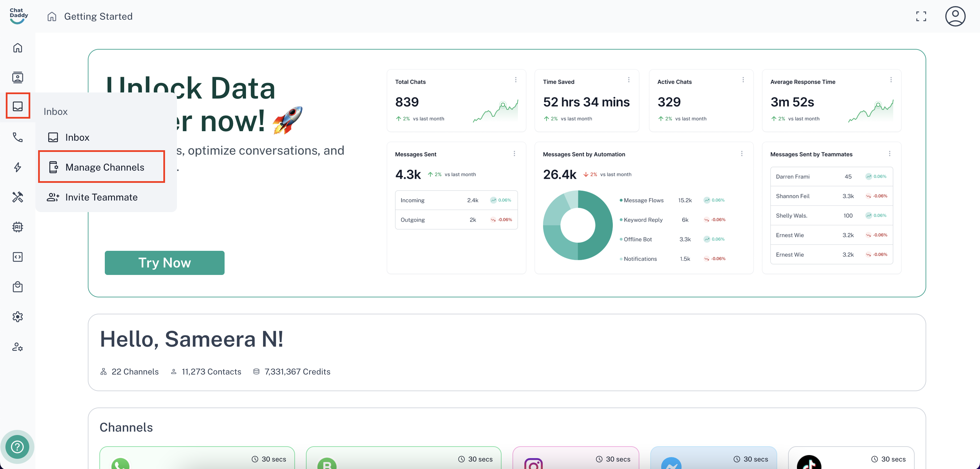Screen dimensions: 980x469
Task: Click the Try Now button
Action: (164, 263)
